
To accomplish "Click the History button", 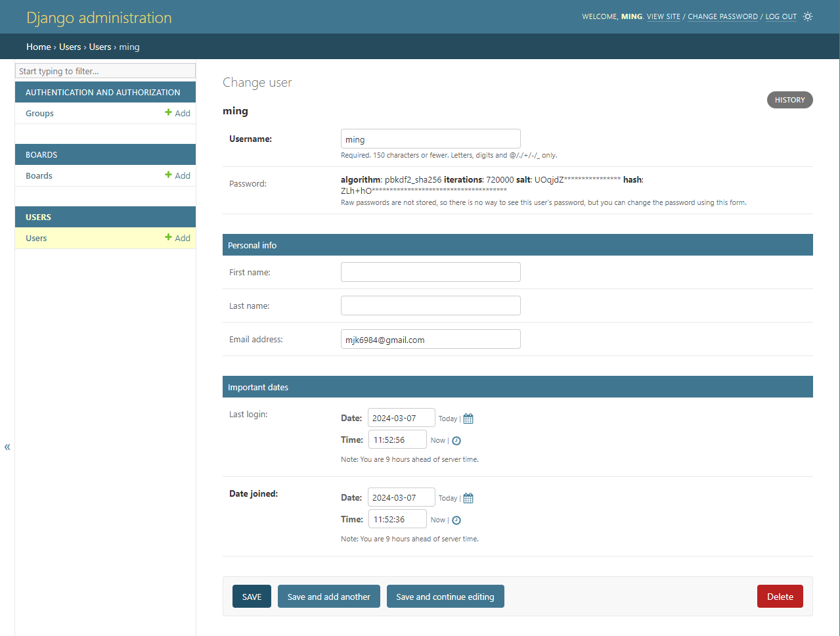I will coord(790,100).
